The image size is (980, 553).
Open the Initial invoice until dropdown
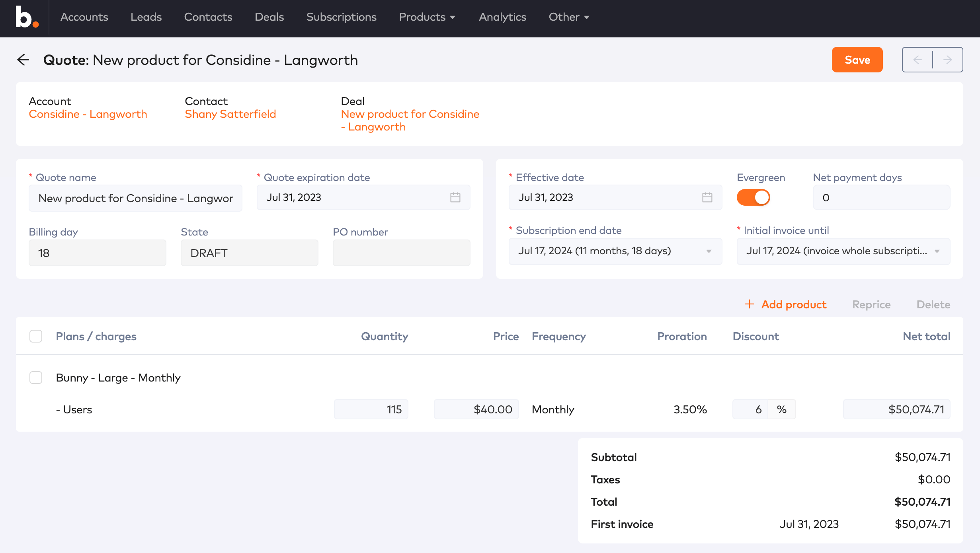point(937,251)
